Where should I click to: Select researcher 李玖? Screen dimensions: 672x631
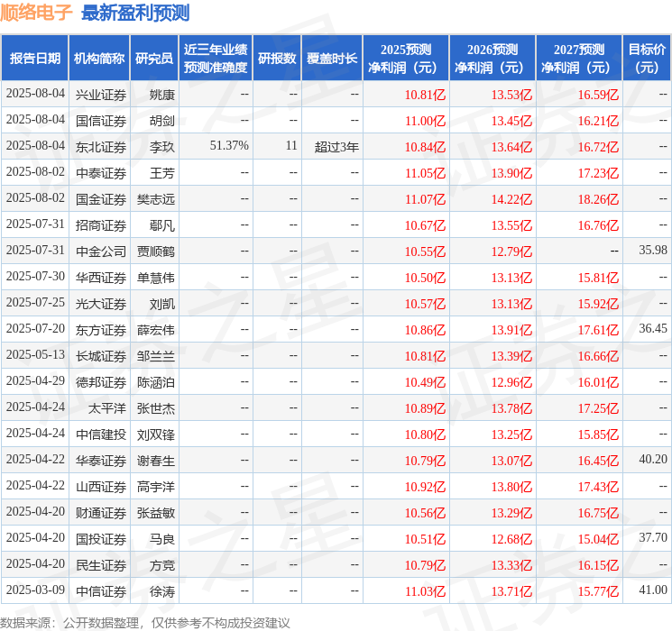(x=162, y=147)
